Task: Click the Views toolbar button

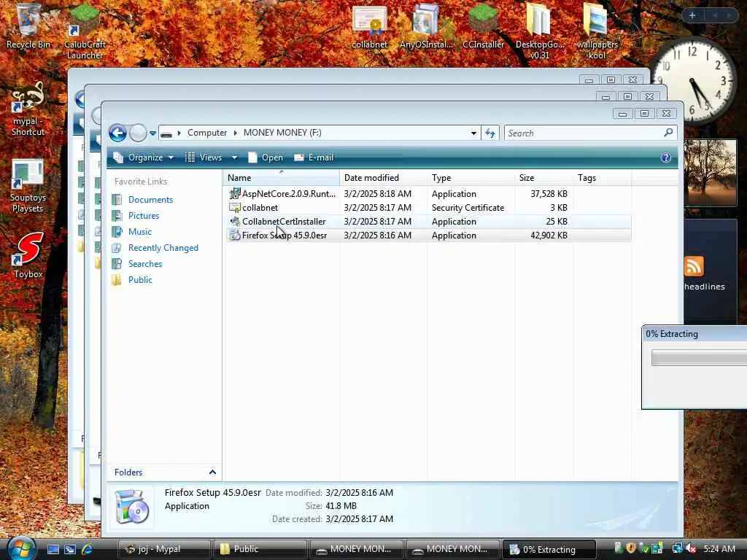Action: tap(204, 157)
